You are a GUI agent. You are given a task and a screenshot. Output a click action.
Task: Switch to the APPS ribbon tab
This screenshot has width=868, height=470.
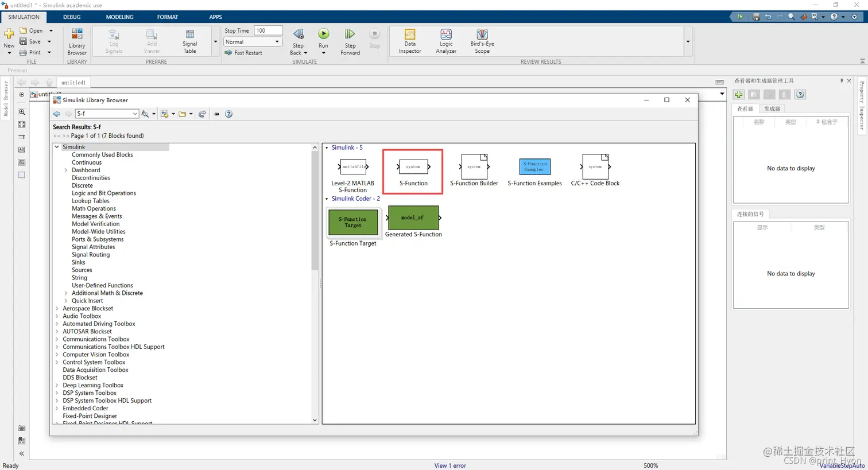click(215, 17)
